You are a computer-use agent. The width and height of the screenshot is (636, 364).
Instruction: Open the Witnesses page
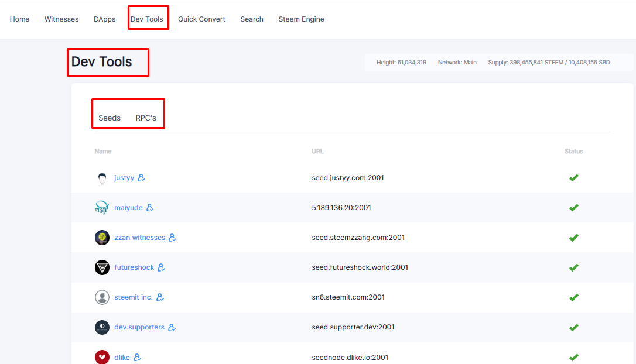[x=61, y=19]
